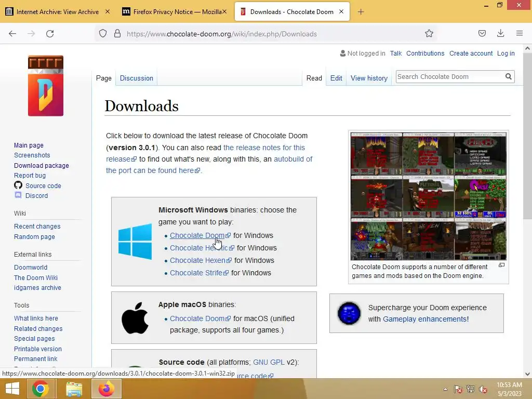The height and width of the screenshot is (399, 532).
Task: Enlarge the screenshot thumbnail via enlarge icon
Action: click(501, 265)
